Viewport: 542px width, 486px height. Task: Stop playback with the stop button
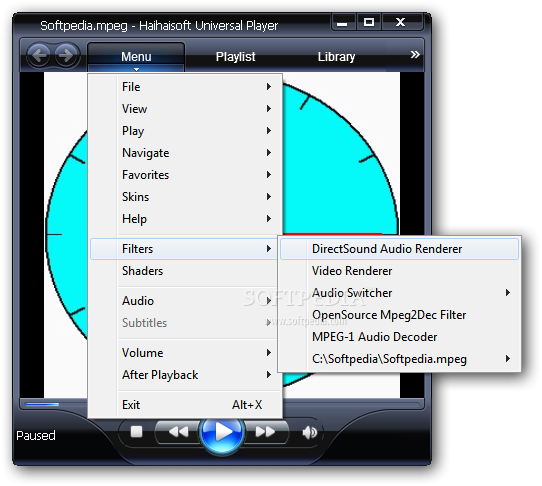pyautogui.click(x=137, y=431)
